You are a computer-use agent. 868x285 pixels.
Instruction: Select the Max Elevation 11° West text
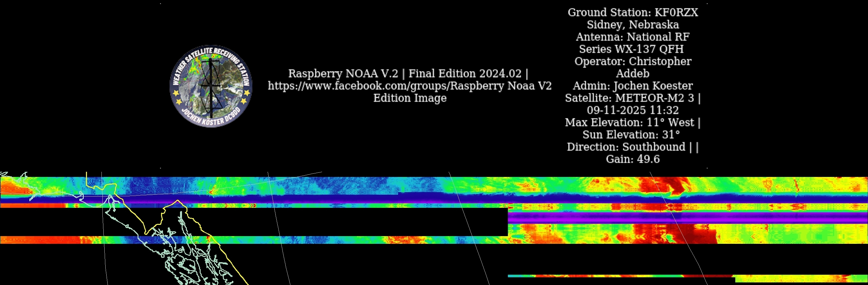633,123
